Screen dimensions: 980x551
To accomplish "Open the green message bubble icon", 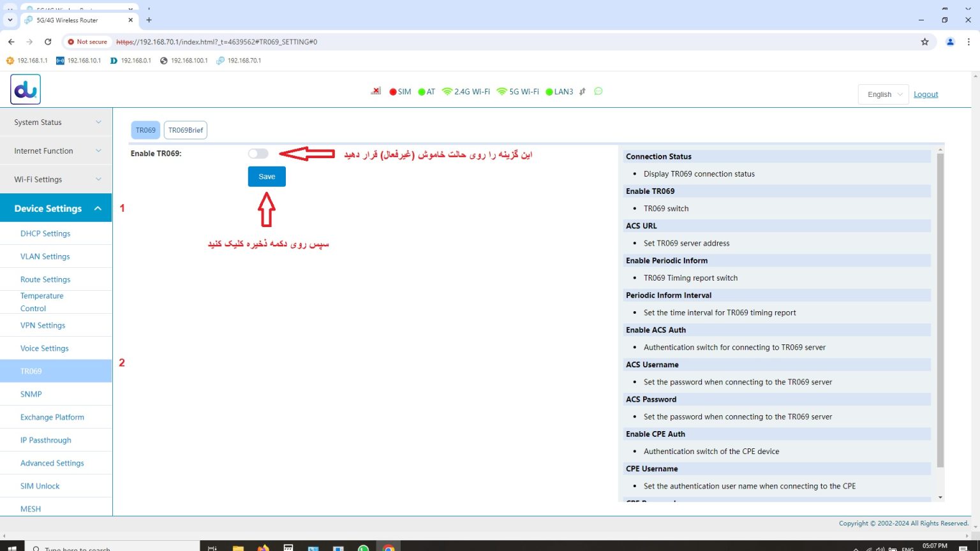I will [598, 91].
